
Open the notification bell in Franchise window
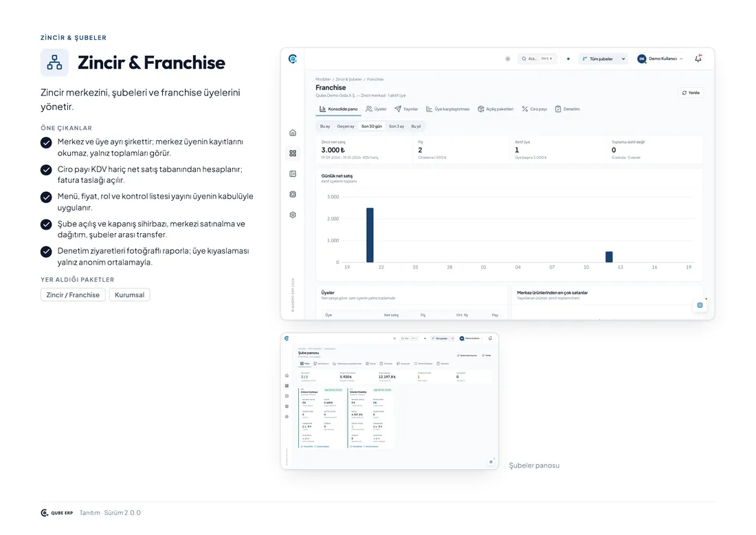(x=698, y=59)
